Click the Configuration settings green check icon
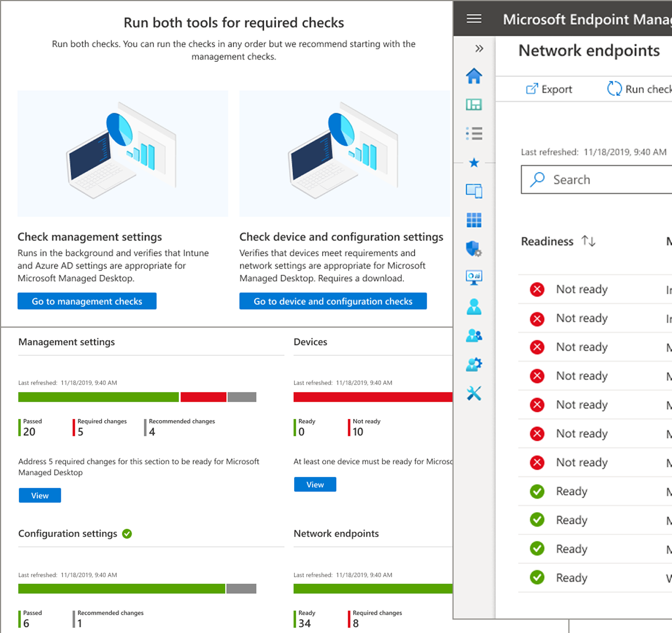The height and width of the screenshot is (633, 672). pos(127,534)
